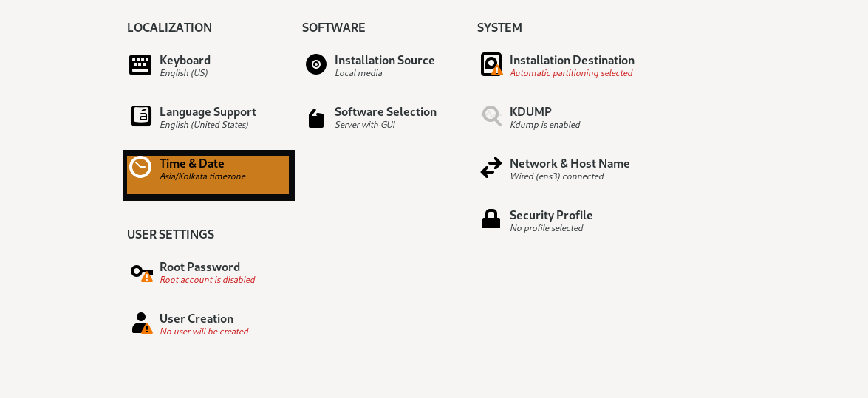
Task: Click the 'Server with GUI' status text
Action: point(365,125)
